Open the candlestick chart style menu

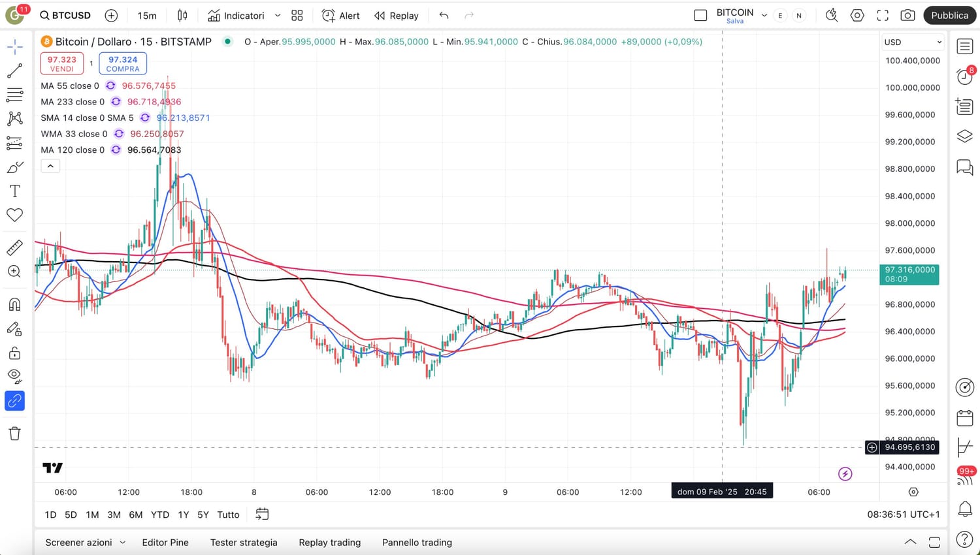pos(182,16)
